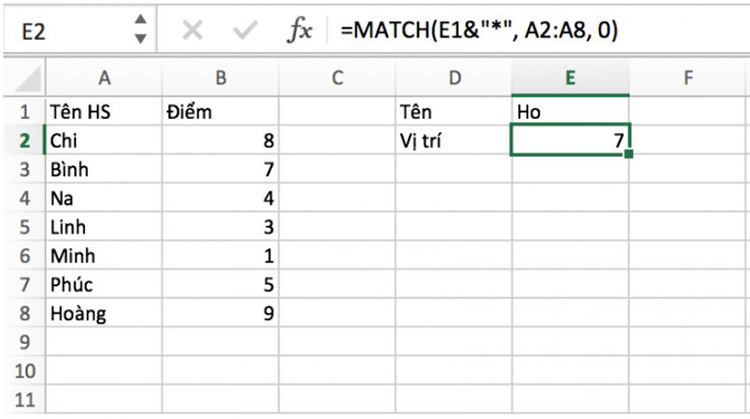Select column F header

pyautogui.click(x=687, y=78)
